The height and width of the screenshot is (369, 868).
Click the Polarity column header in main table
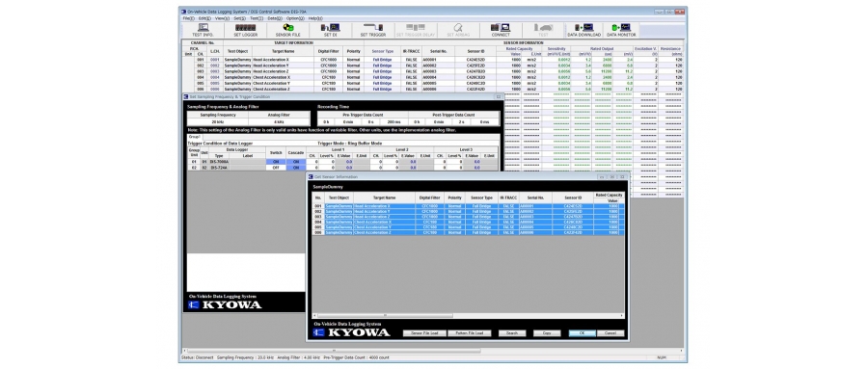tap(353, 51)
